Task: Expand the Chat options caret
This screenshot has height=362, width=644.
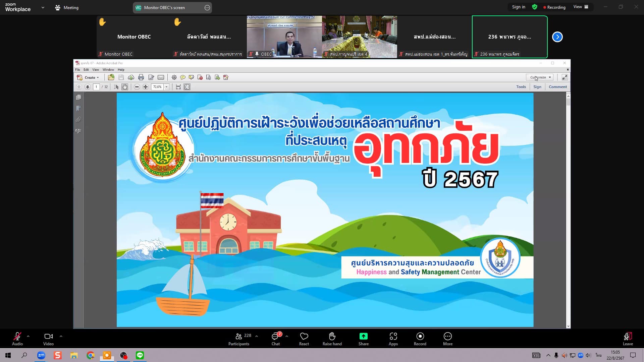Action: click(x=287, y=336)
